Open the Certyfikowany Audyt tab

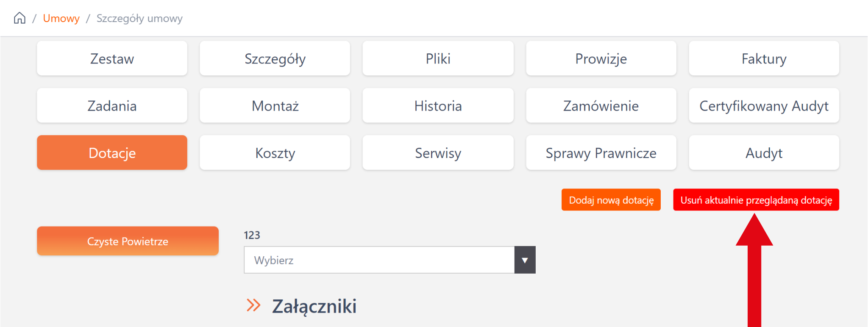click(764, 105)
